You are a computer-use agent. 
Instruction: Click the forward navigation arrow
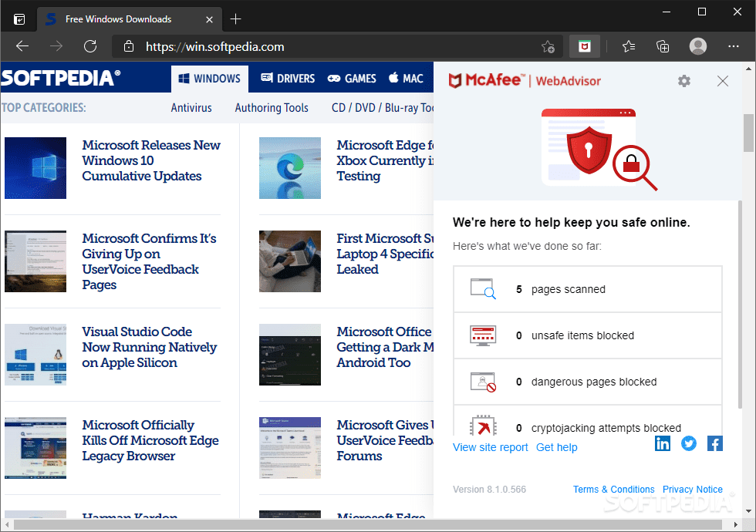[x=56, y=46]
